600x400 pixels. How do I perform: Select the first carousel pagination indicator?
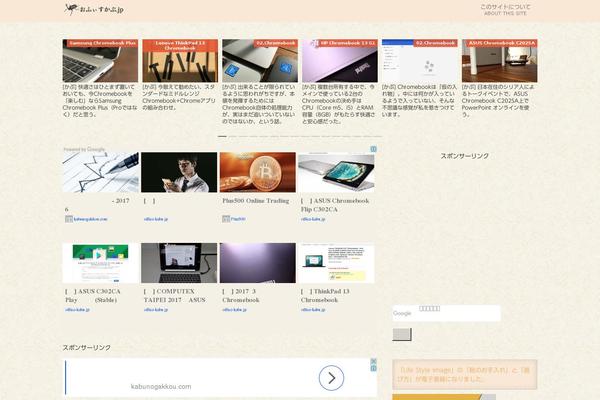pyautogui.click(x=222, y=136)
